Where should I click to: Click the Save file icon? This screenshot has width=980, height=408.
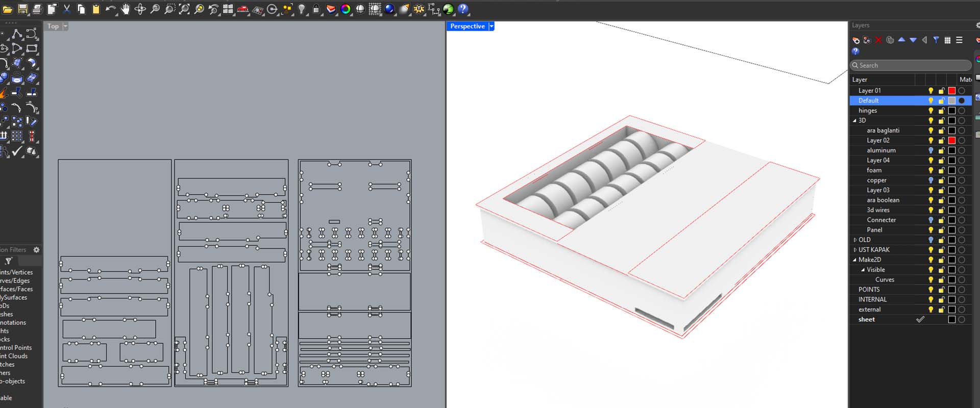[23, 9]
